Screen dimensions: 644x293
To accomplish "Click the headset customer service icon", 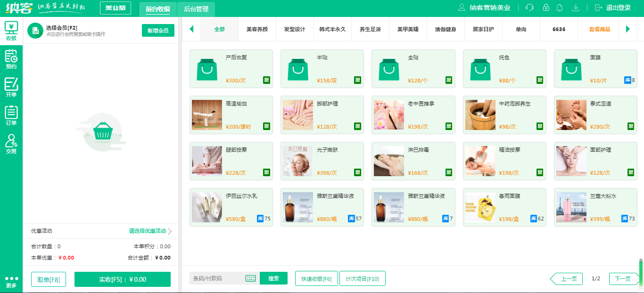I will click(529, 8).
